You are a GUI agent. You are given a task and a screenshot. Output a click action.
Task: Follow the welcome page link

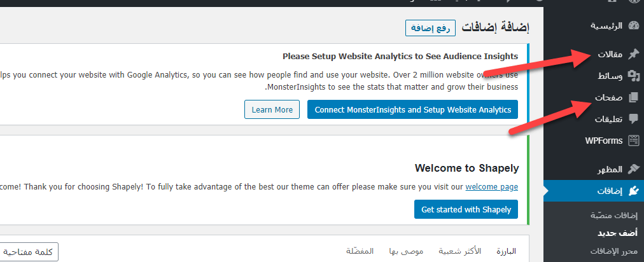pos(492,187)
